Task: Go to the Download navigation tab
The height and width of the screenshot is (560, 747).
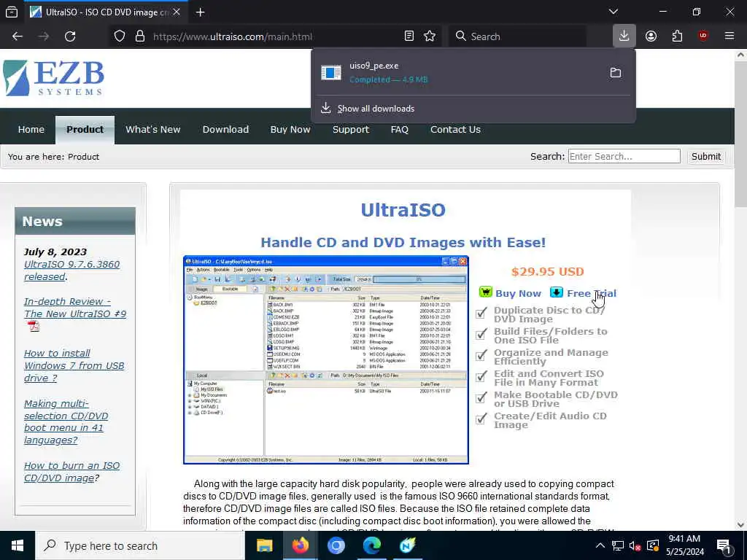Action: [225, 130]
